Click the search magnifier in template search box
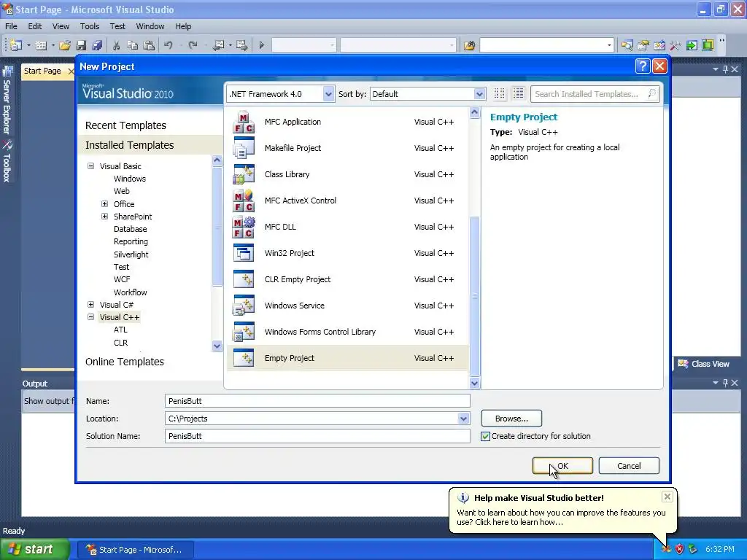Viewport: 747px width, 560px height. click(651, 94)
